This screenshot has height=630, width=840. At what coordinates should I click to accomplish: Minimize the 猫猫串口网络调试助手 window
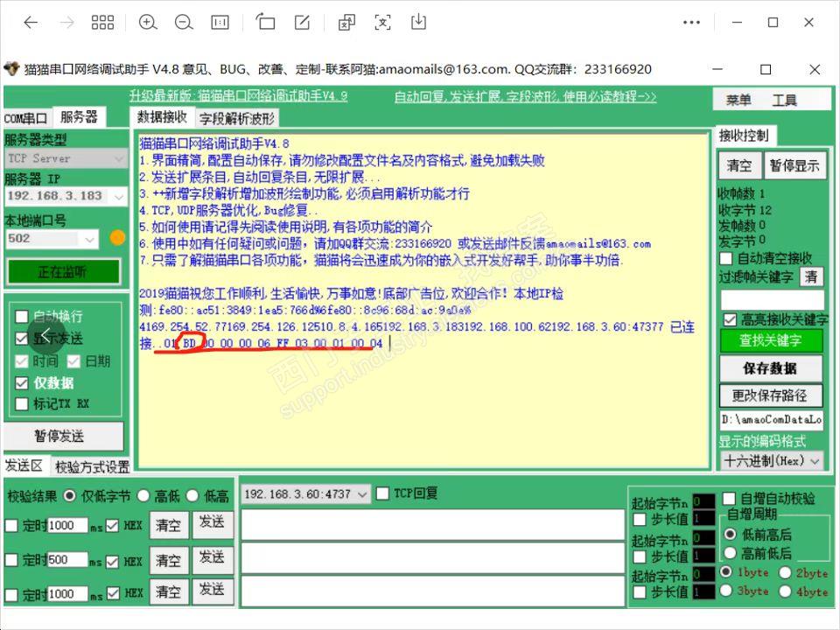[717, 69]
